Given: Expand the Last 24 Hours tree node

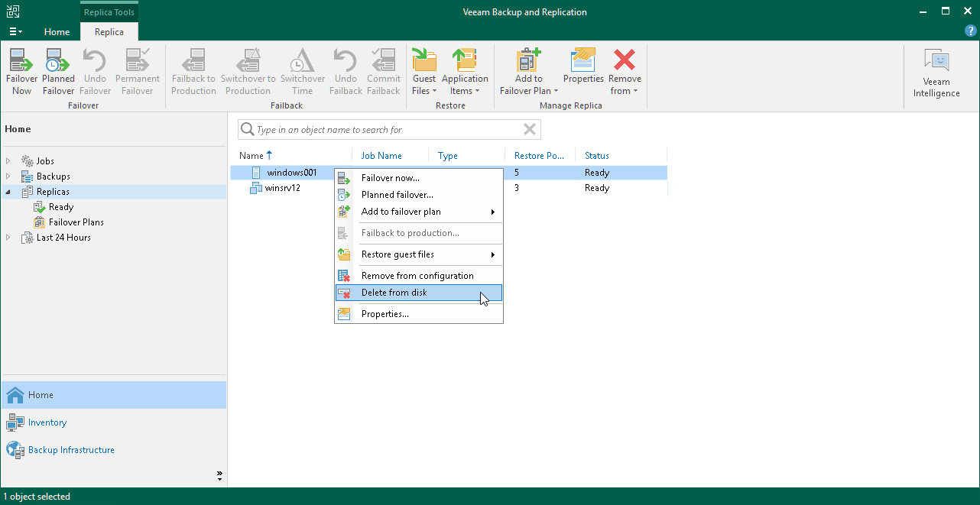Looking at the screenshot, I should pos(8,238).
